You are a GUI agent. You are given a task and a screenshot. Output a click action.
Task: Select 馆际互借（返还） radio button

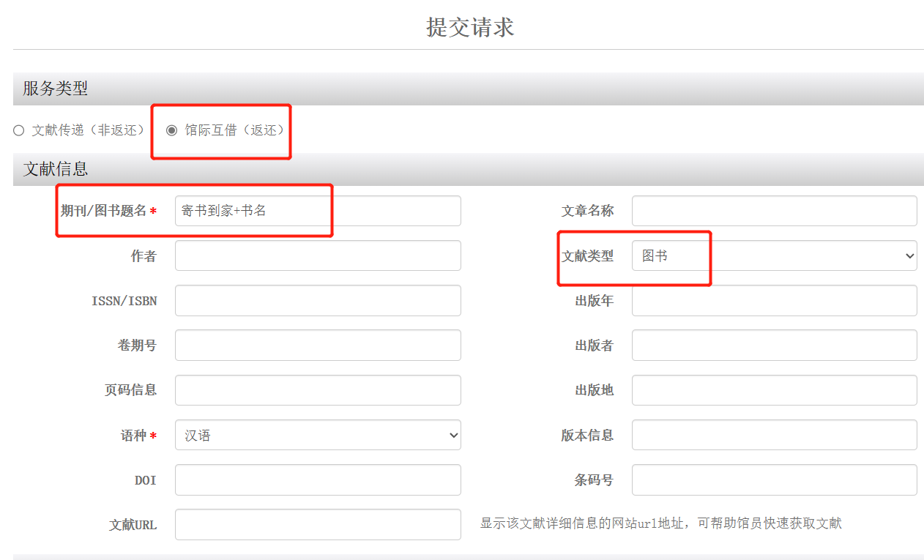(x=172, y=130)
